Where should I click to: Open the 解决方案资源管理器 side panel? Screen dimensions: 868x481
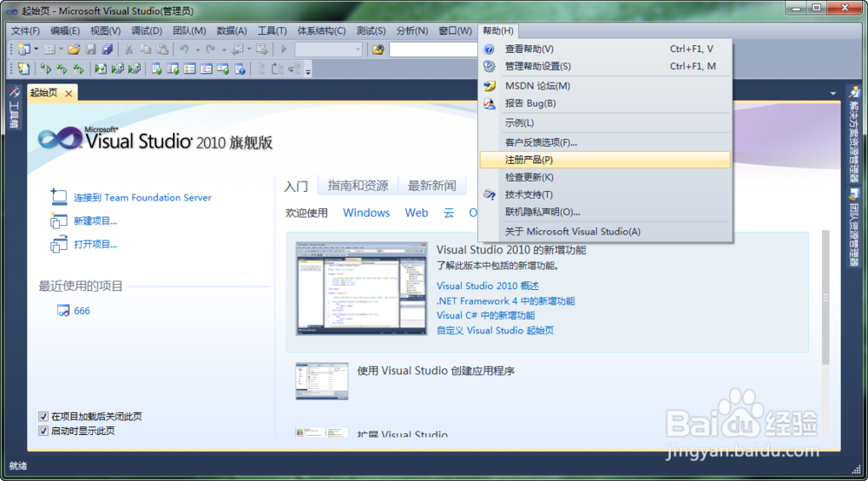coord(853,134)
